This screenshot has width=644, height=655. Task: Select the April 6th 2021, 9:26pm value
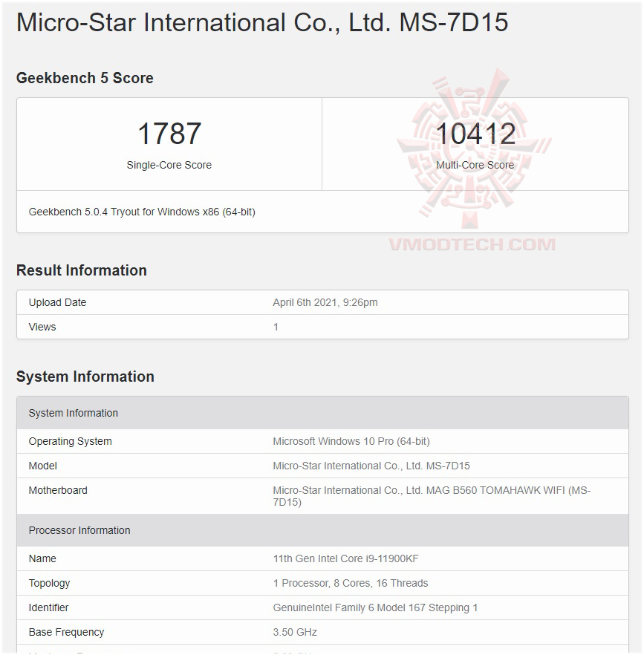click(325, 302)
